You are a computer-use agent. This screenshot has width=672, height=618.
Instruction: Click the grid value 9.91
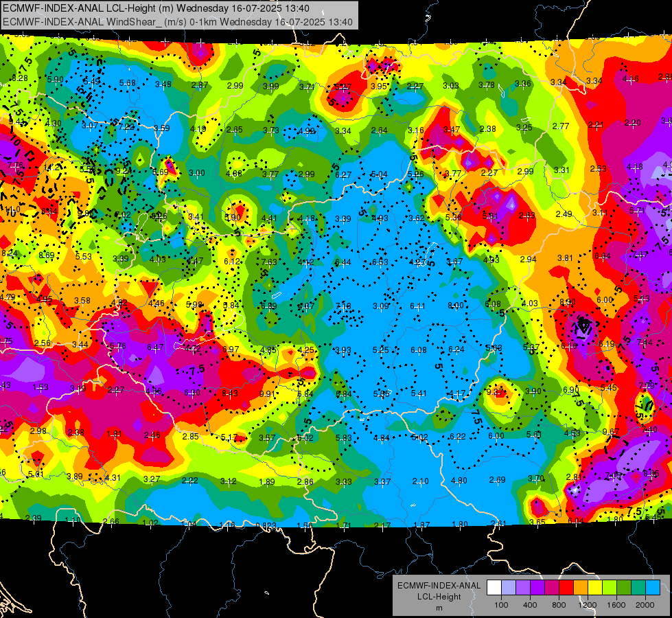(x=267, y=393)
